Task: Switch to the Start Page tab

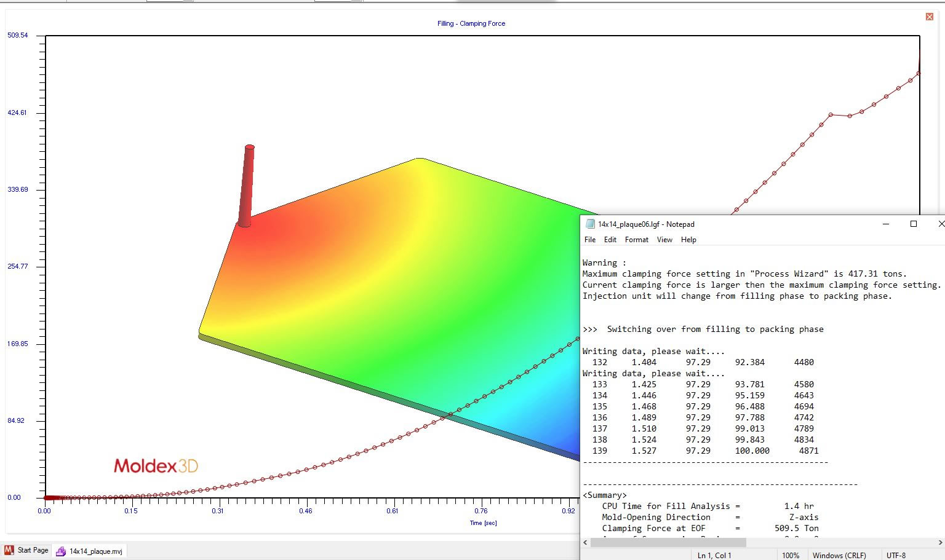Action: click(34, 550)
